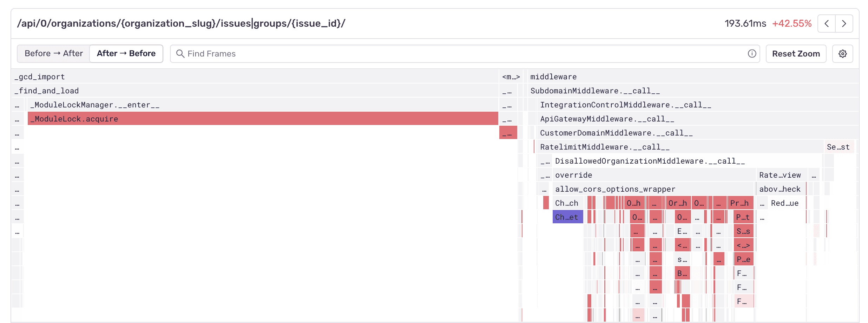The height and width of the screenshot is (323, 868).
Task: Click the purple Ch…et highlighted frame
Action: point(567,217)
